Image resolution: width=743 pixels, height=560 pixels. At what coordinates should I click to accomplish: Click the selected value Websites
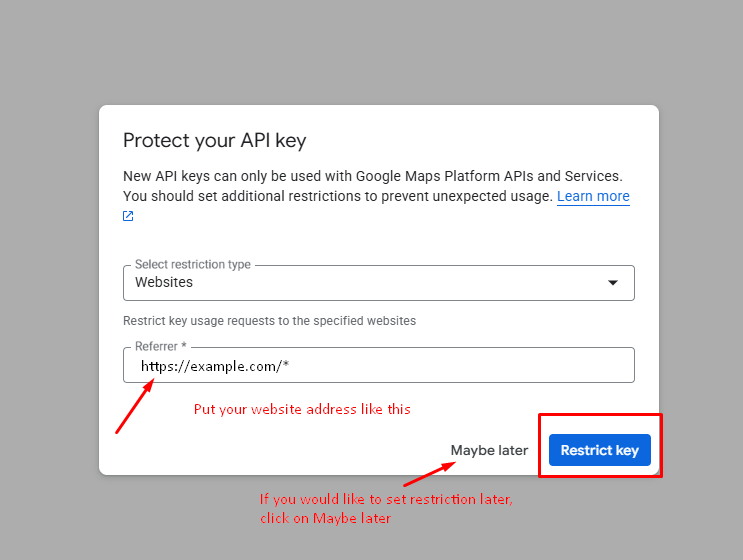[x=164, y=283]
